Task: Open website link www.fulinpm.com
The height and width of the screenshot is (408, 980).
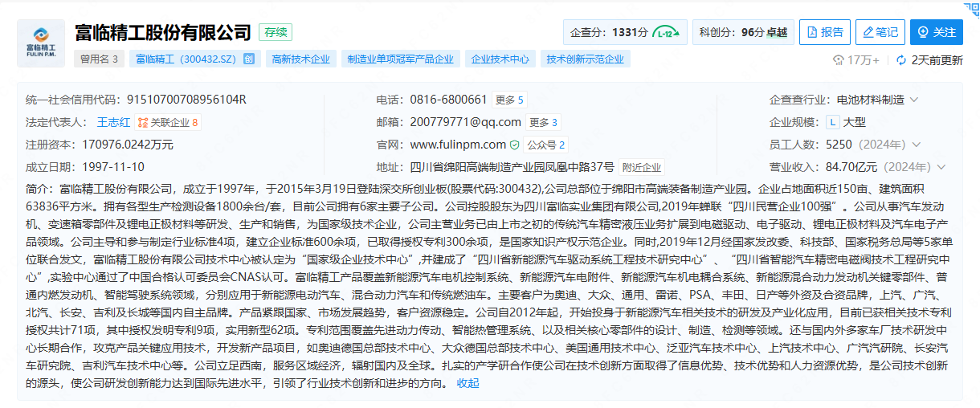Action: click(458, 145)
